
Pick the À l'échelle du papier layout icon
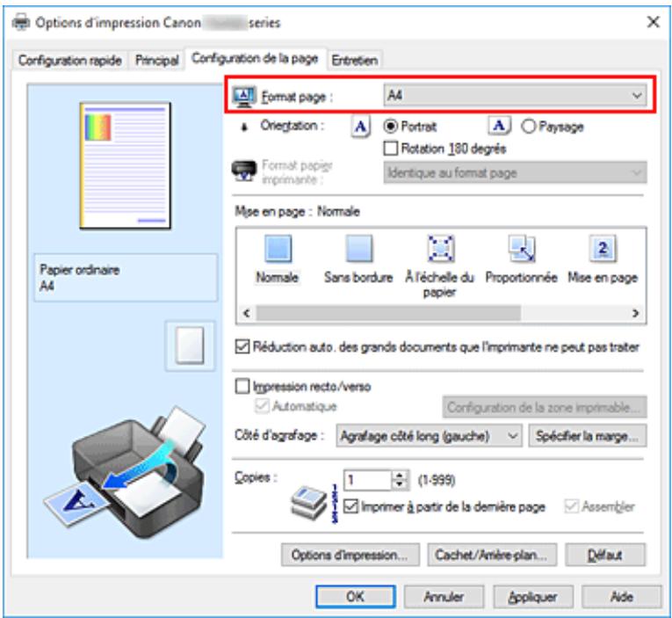(x=441, y=248)
